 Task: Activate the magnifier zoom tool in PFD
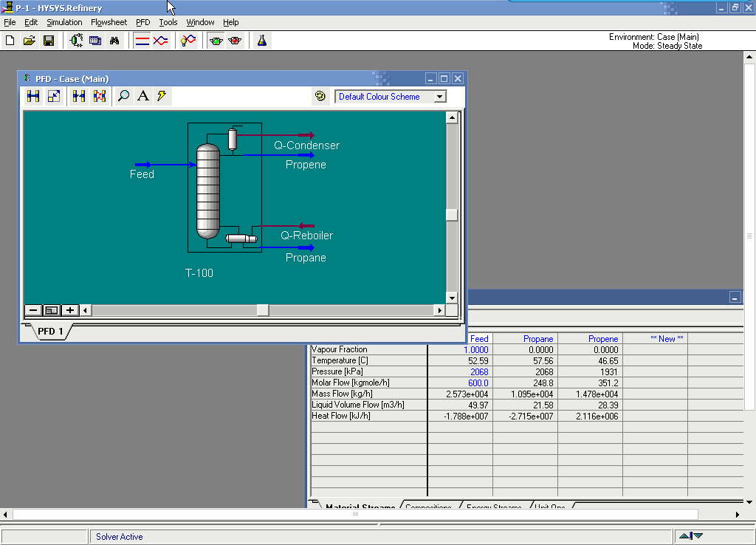pyautogui.click(x=123, y=96)
